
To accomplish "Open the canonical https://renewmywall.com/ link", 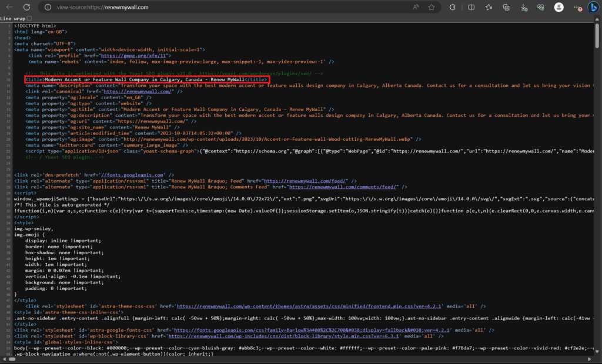I will pyautogui.click(x=138, y=91).
